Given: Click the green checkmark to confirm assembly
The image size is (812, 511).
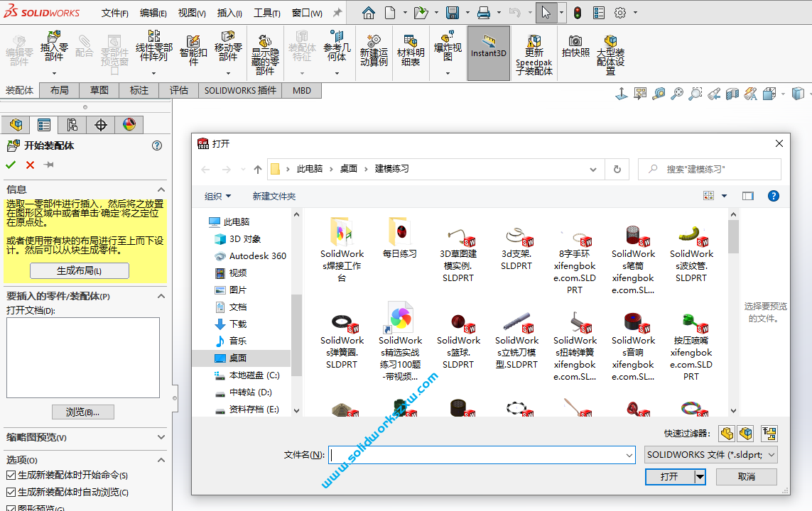Looking at the screenshot, I should 11,165.
